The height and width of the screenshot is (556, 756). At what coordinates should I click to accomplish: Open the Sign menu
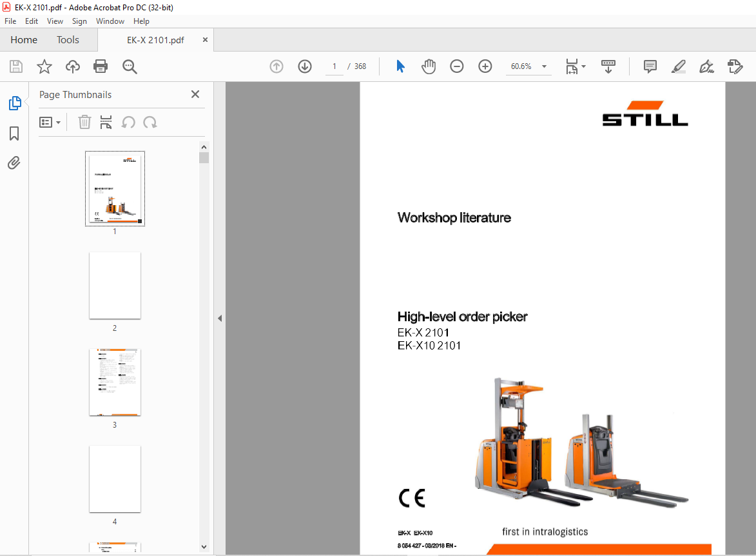click(79, 21)
